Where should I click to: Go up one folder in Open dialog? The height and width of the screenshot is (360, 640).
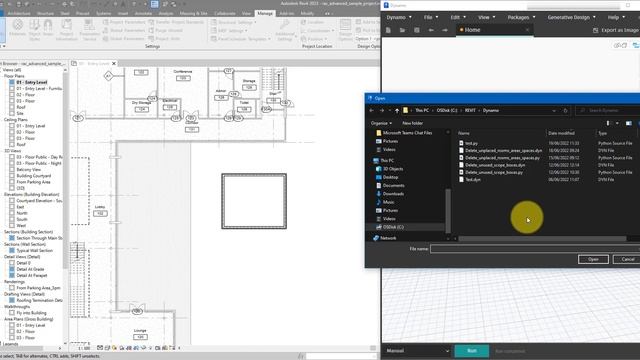[397, 111]
